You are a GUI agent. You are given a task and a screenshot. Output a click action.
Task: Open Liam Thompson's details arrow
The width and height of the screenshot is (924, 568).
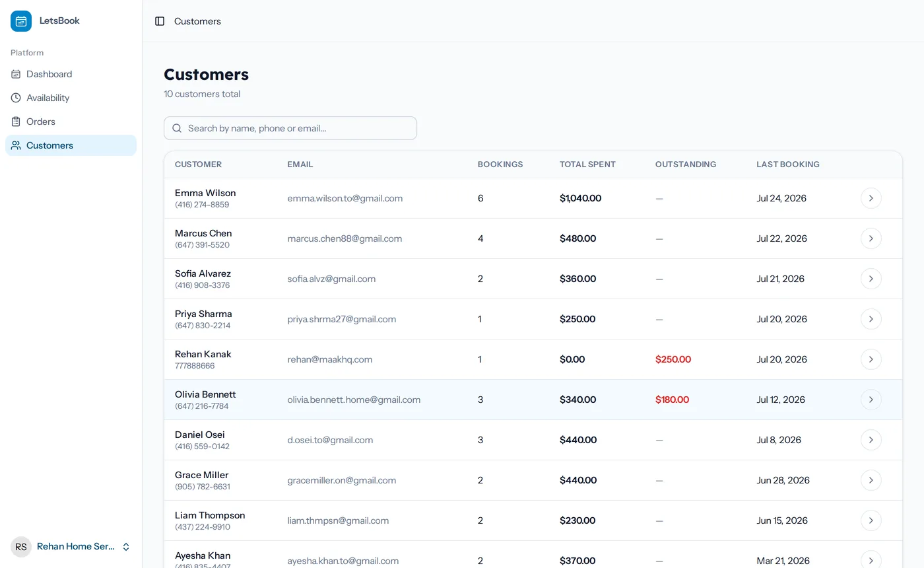(x=871, y=520)
